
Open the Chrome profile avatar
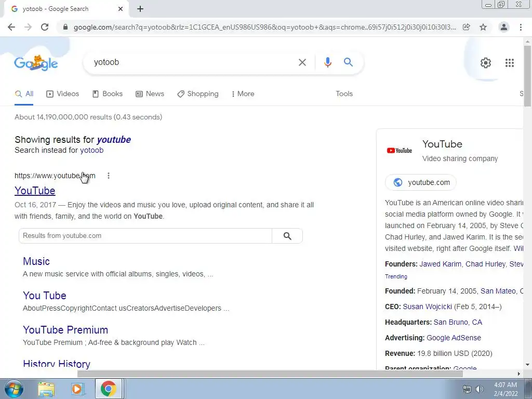[504, 27]
